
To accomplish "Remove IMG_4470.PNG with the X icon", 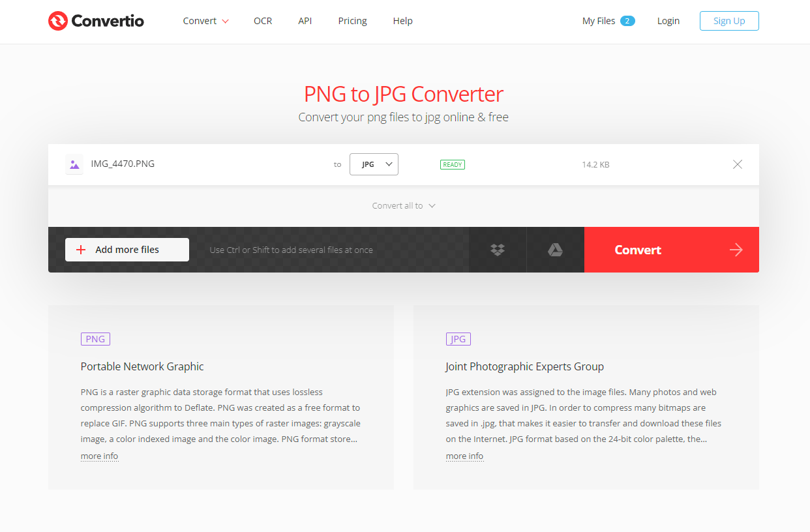I will click(x=738, y=164).
